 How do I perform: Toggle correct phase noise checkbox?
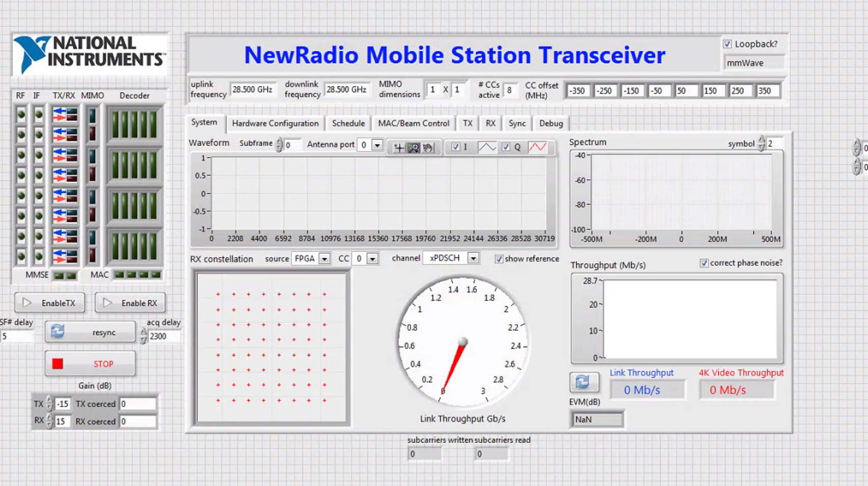(704, 263)
